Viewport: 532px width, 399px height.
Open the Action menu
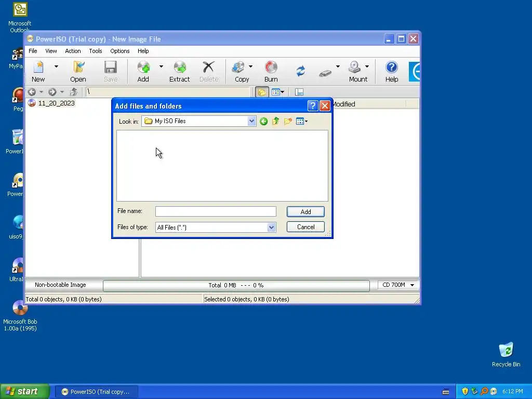coord(73,51)
